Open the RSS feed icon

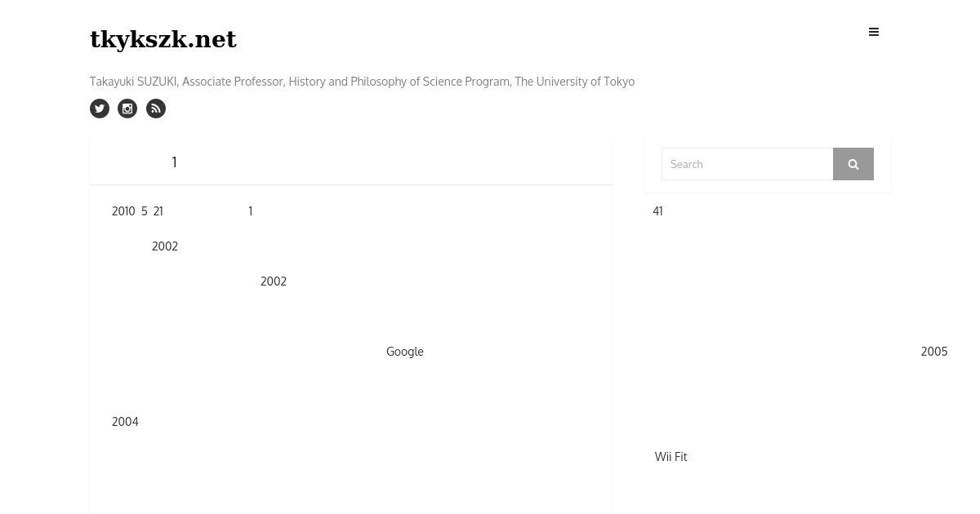pos(156,109)
